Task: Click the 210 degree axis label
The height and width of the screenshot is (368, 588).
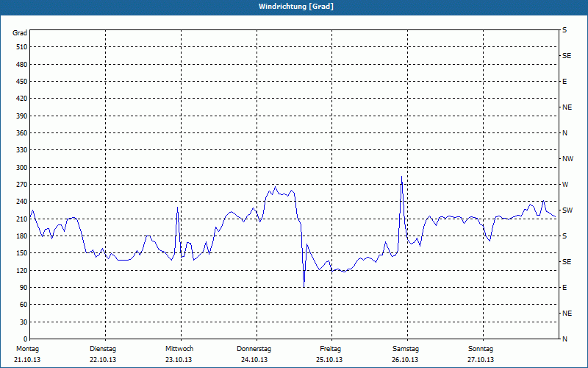Action: point(22,219)
